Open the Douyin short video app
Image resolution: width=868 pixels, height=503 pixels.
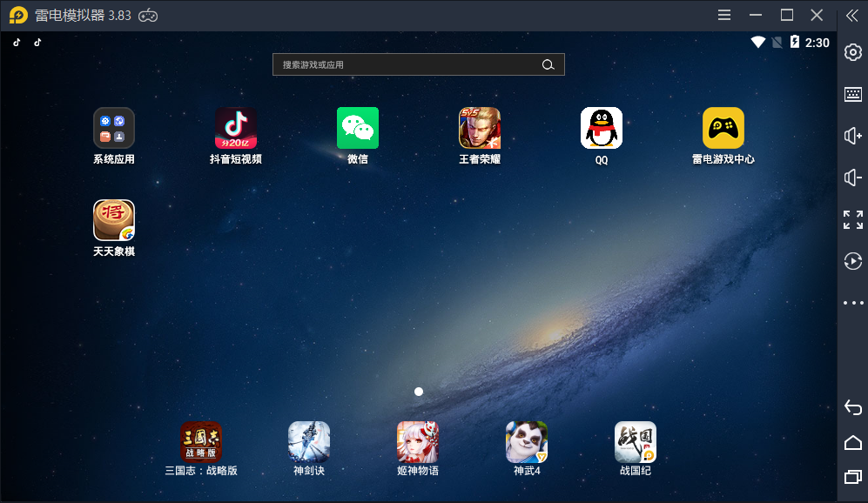coord(236,129)
